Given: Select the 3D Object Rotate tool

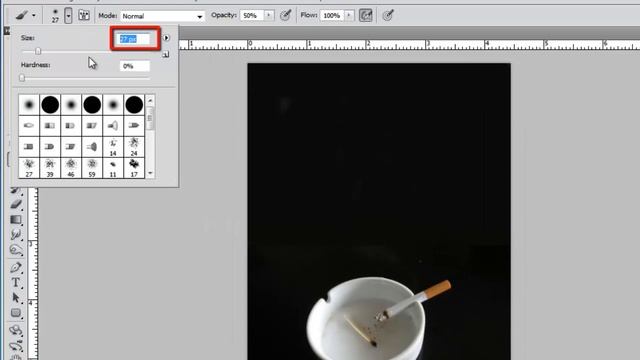Looking at the screenshot, I should point(16,330).
